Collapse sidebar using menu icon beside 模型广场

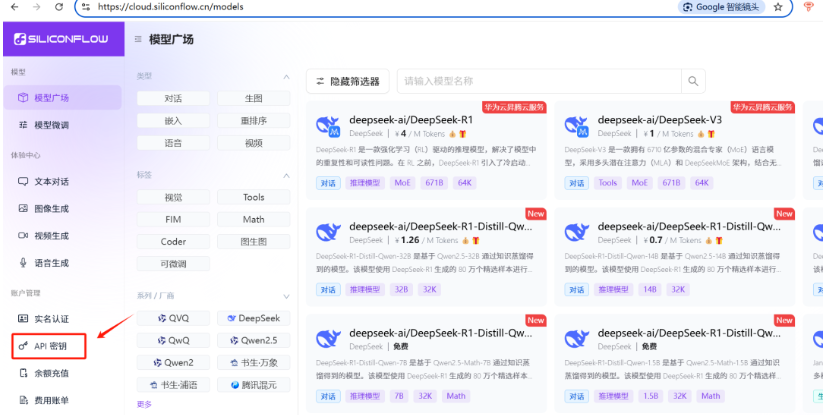[138, 39]
